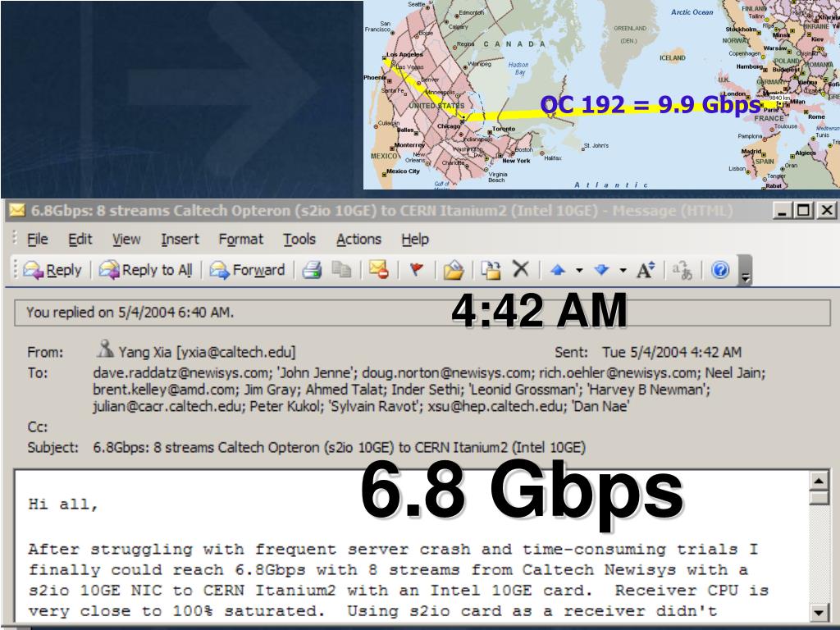Click recipient dave.raddatz@newisys.com
Image resolution: width=840 pixels, height=630 pixels.
[x=183, y=373]
